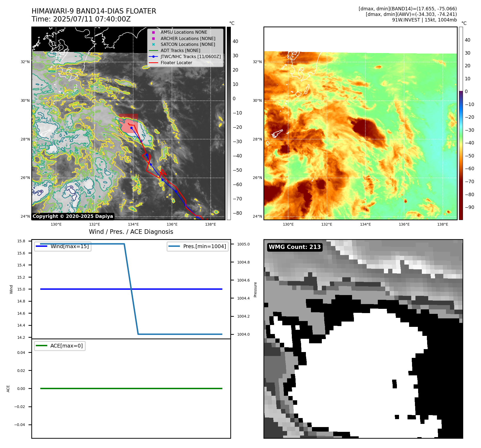
Task: Select the 'Floater Locater' legend label
Action: [x=176, y=63]
